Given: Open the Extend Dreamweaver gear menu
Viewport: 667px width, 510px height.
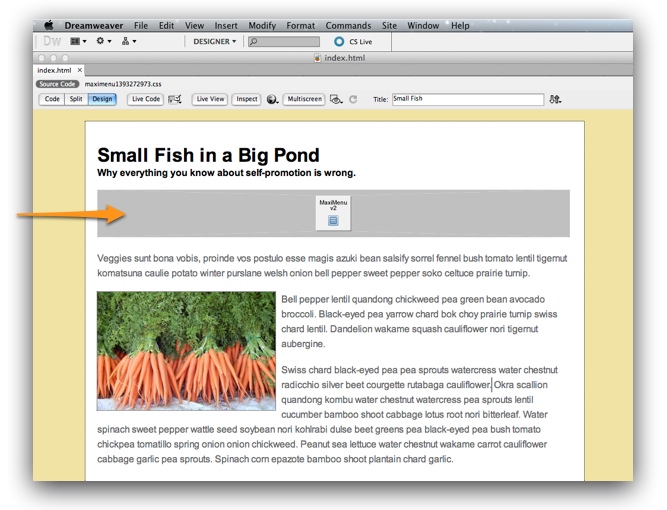Looking at the screenshot, I should point(103,42).
